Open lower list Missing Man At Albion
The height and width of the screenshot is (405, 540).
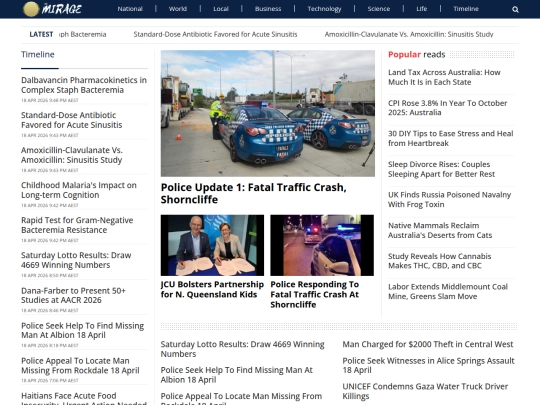tap(237, 375)
